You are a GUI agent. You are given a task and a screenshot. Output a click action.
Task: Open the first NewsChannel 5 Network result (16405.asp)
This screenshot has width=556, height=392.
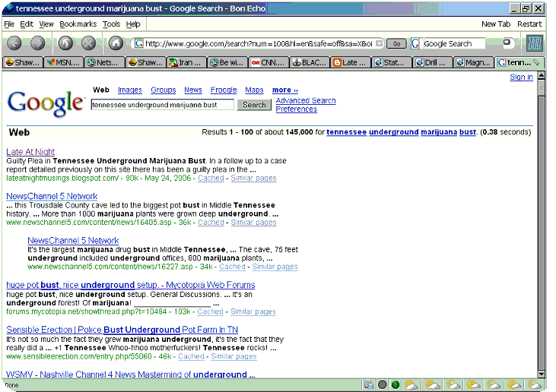pyautogui.click(x=52, y=196)
